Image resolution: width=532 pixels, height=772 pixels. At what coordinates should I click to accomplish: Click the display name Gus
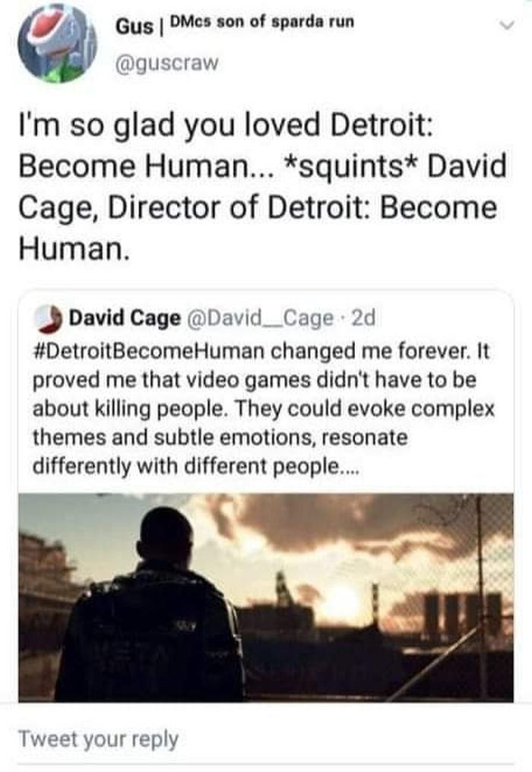coord(134,26)
